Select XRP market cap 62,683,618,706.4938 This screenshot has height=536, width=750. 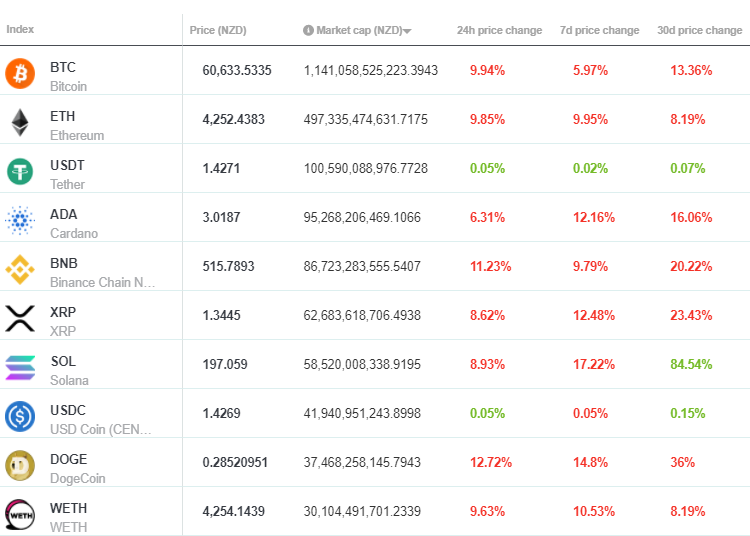point(362,316)
